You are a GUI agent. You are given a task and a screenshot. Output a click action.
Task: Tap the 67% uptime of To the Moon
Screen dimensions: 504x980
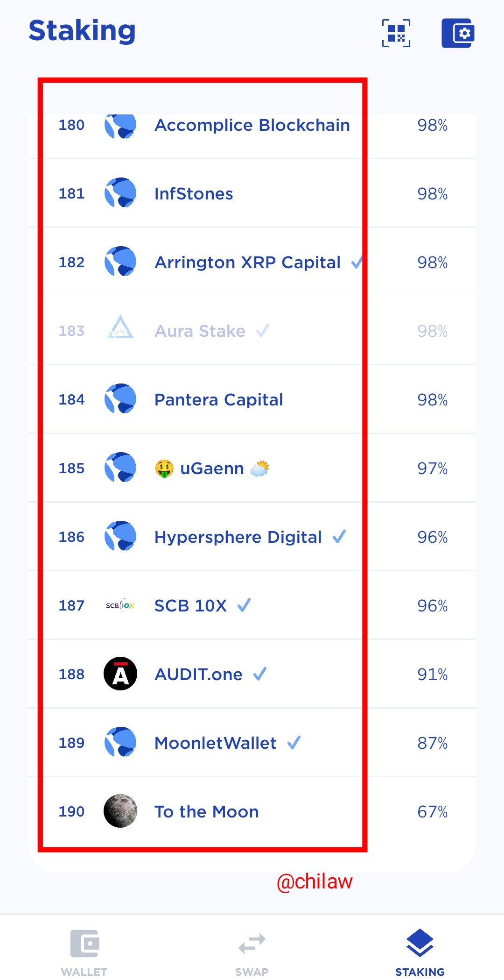(x=433, y=811)
